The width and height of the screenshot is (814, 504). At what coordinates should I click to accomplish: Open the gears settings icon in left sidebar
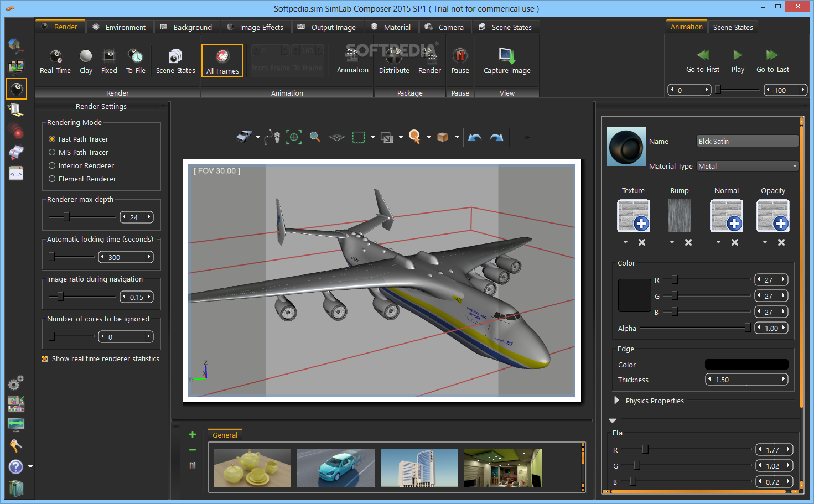point(15,383)
